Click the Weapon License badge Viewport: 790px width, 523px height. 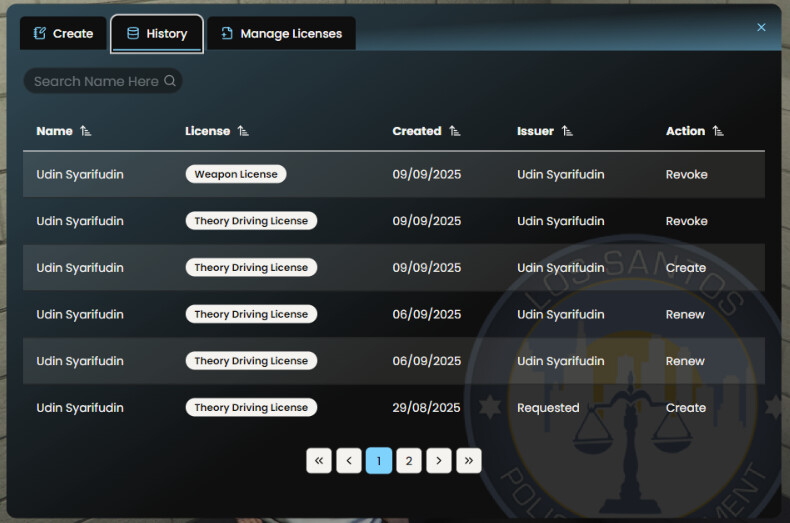pos(235,174)
